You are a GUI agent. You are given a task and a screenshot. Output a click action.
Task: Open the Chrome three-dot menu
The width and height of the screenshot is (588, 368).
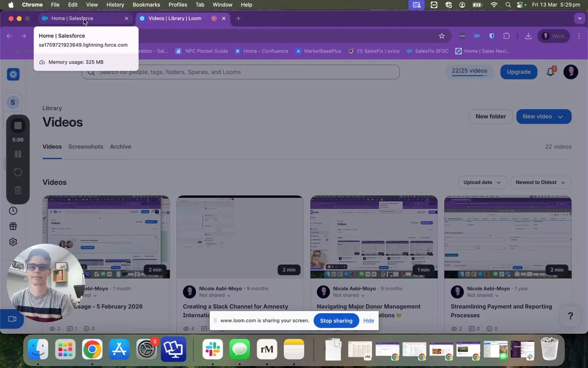pos(579,36)
